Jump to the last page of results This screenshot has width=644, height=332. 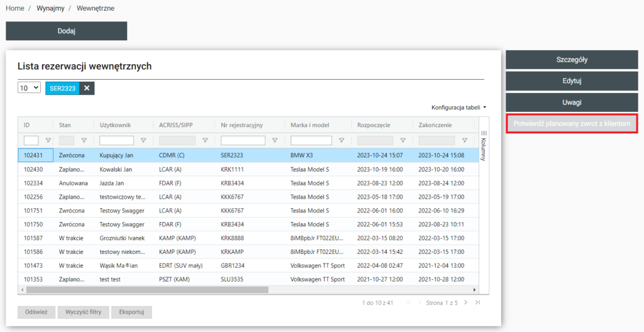478,302
